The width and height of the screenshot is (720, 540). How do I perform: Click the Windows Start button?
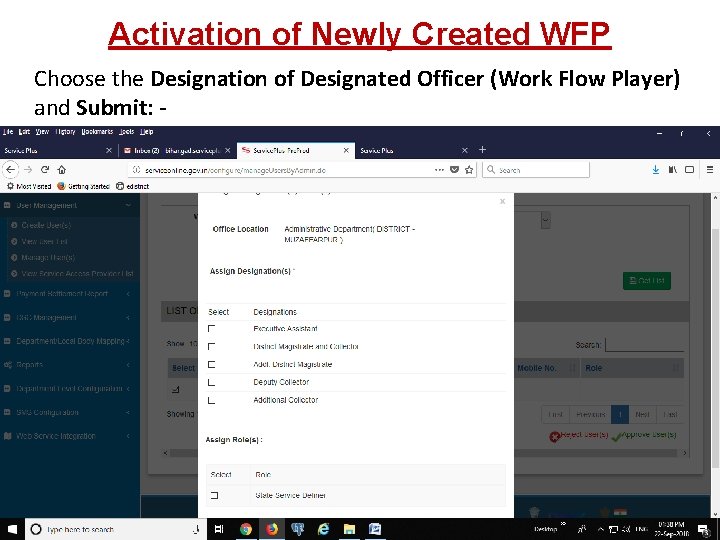(x=12, y=529)
